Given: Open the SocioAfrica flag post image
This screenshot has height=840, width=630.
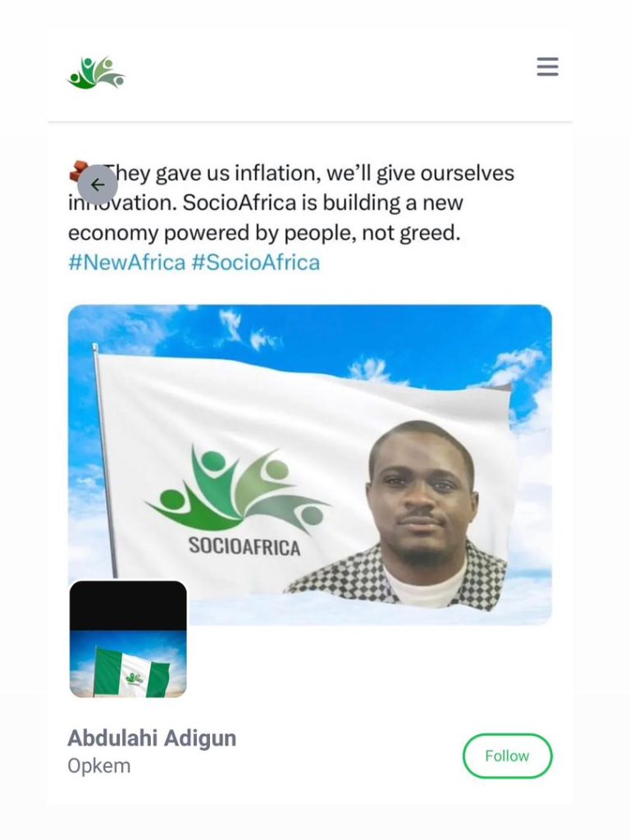Looking at the screenshot, I should 309,464.
